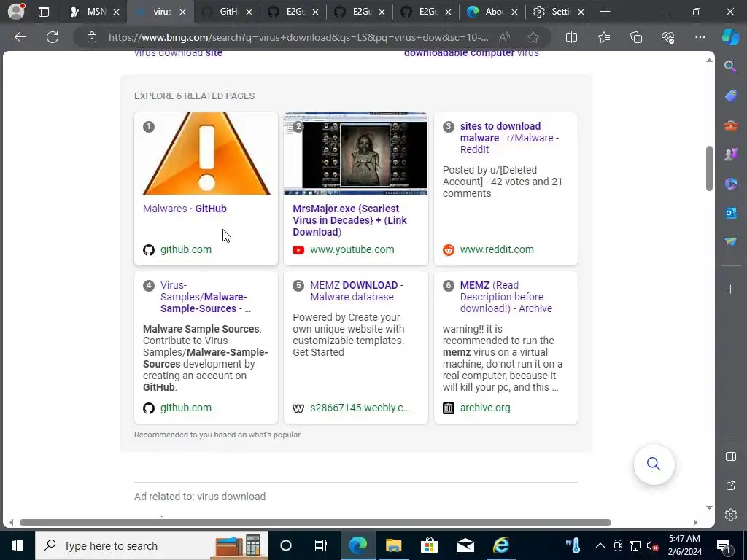
Task: Open the sidebar Tools briefcase icon
Action: 730,125
